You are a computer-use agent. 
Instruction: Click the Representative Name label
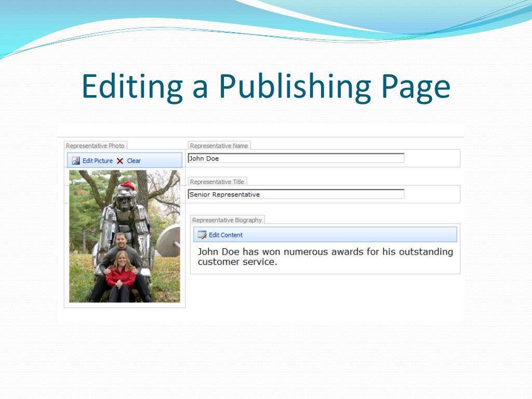coord(219,145)
